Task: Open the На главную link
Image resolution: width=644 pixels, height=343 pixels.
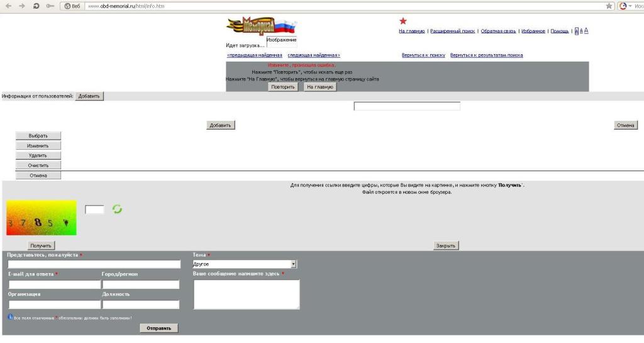Action: [x=411, y=31]
